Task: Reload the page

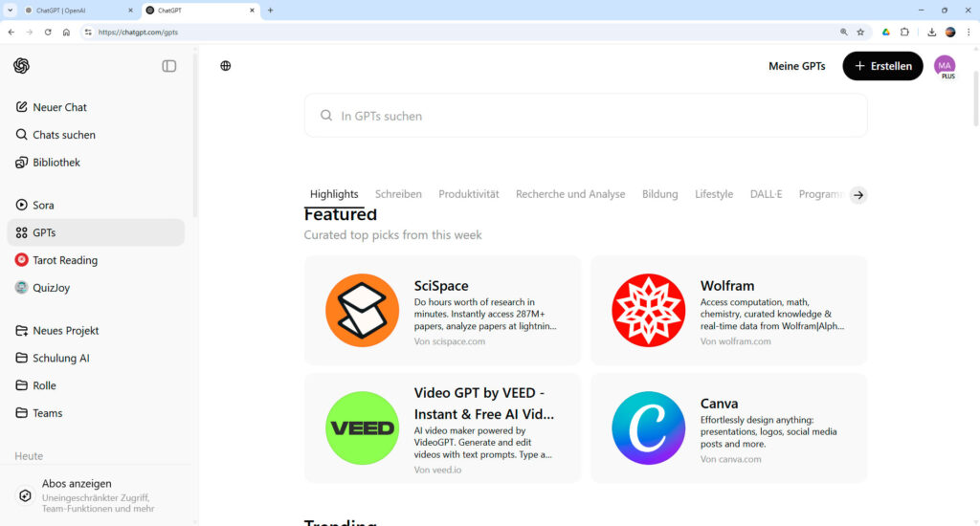Action: 48,32
